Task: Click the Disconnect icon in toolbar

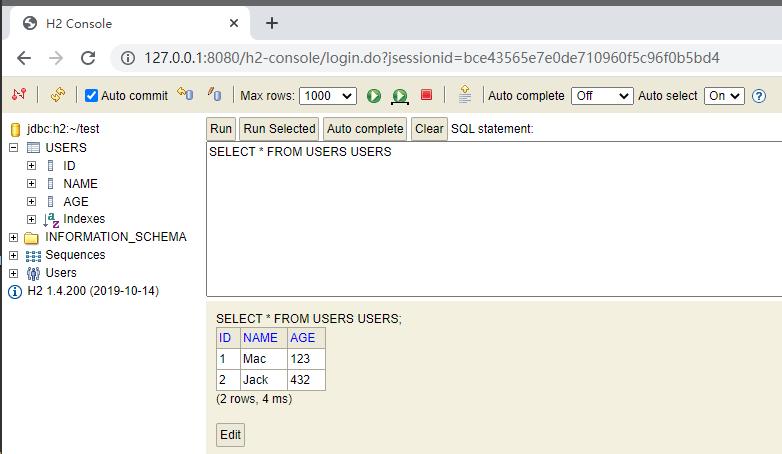Action: pos(18,95)
